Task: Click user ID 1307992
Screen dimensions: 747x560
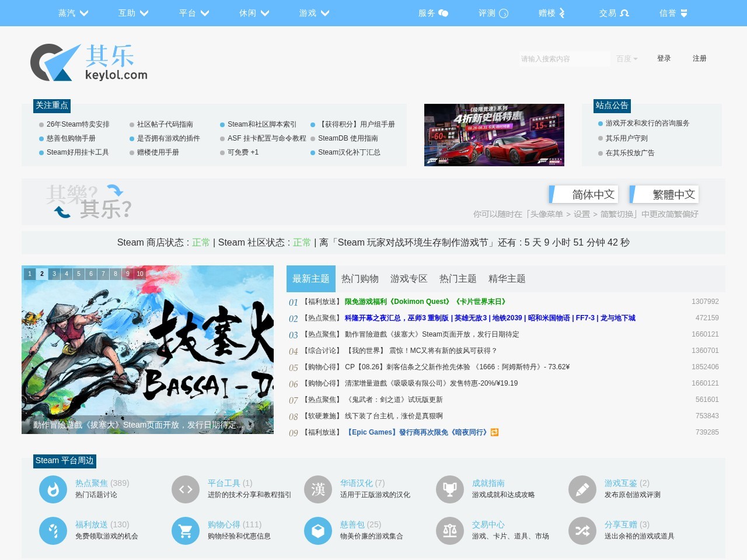Action: (x=705, y=302)
